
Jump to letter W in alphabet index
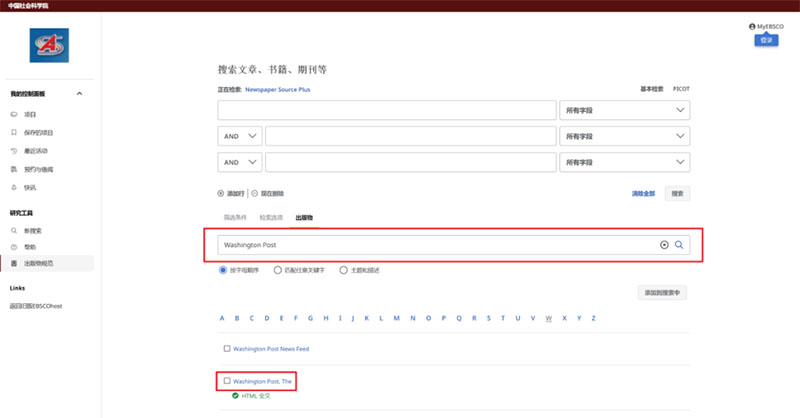click(x=549, y=318)
